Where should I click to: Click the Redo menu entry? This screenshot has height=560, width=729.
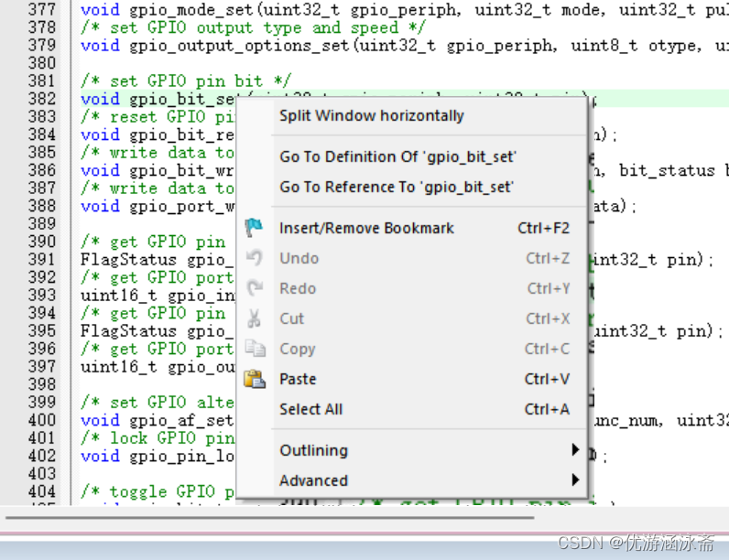click(412, 288)
